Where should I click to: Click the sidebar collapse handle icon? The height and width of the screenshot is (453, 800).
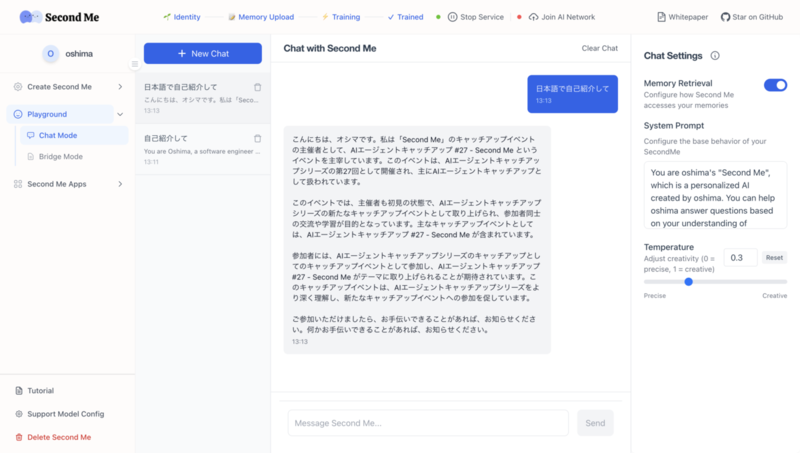[135, 64]
